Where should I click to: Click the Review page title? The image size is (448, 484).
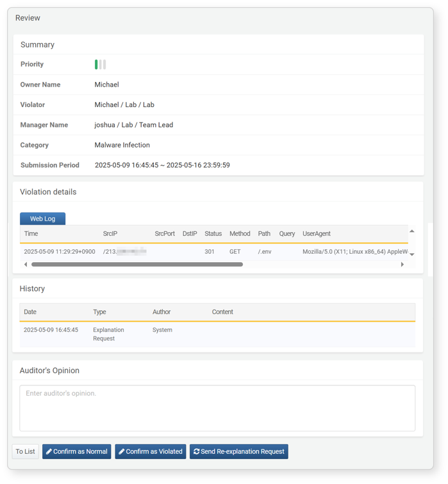(x=28, y=18)
